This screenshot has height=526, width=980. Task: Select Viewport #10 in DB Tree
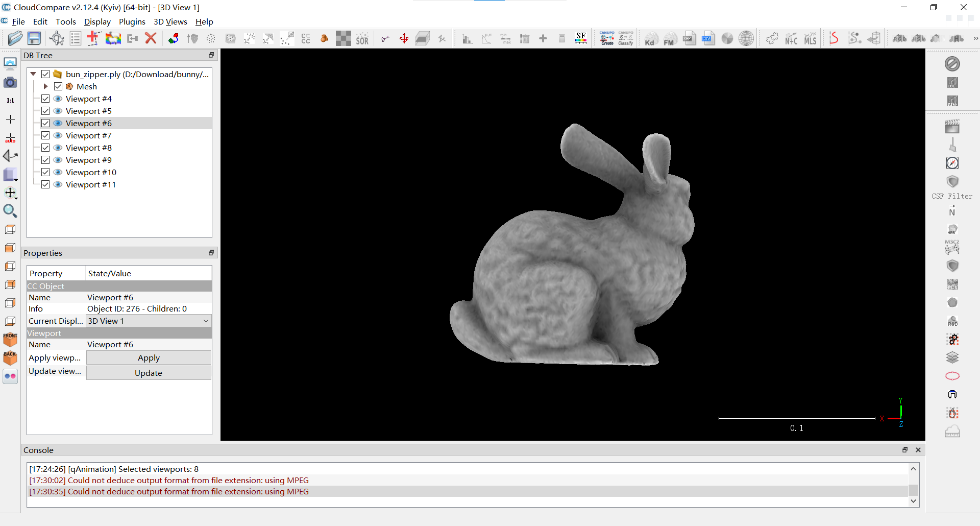[91, 172]
